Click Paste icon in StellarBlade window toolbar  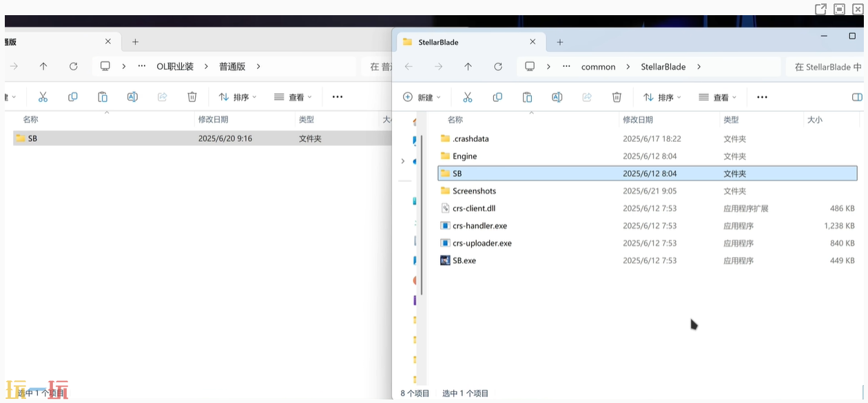(527, 97)
